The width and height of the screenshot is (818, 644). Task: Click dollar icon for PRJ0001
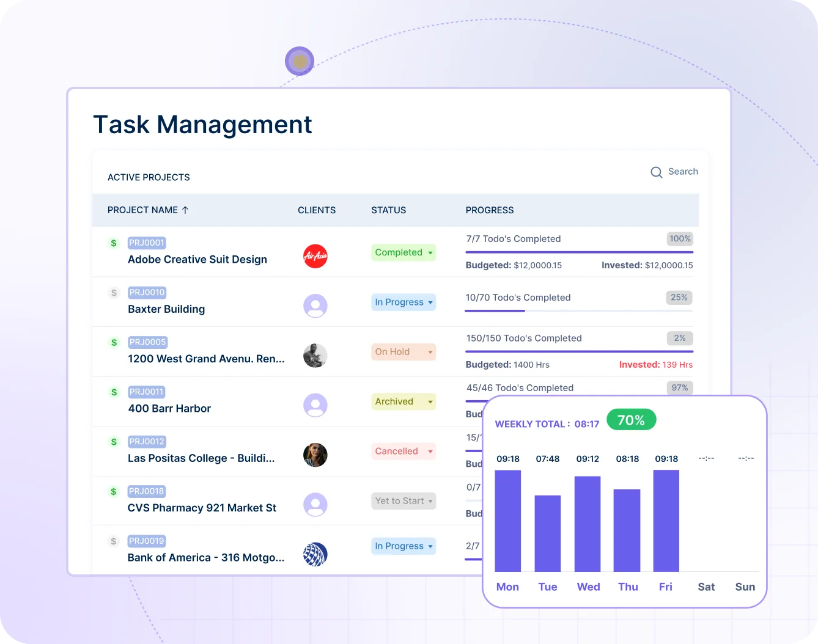114,243
